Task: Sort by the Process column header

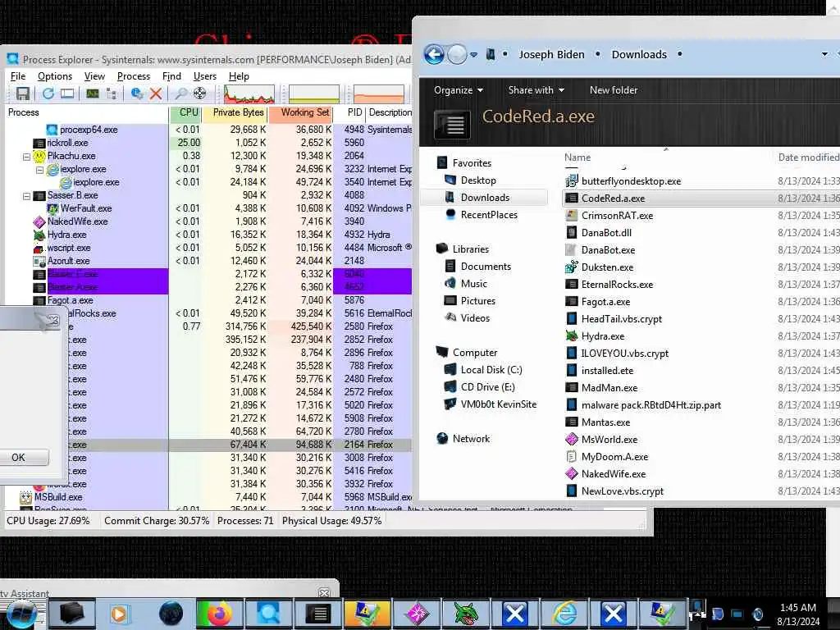Action: 86,112
